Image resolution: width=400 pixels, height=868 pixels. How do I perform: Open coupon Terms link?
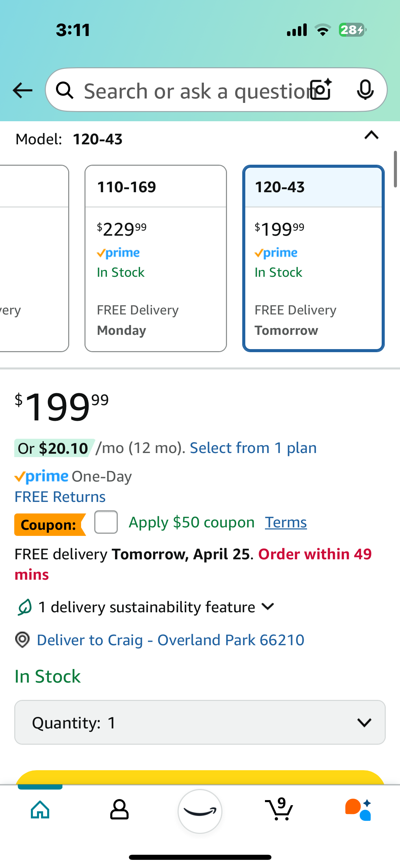286,522
